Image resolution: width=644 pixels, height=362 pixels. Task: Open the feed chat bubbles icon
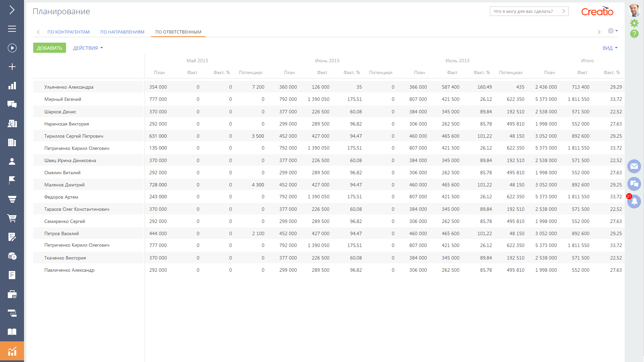click(x=12, y=105)
